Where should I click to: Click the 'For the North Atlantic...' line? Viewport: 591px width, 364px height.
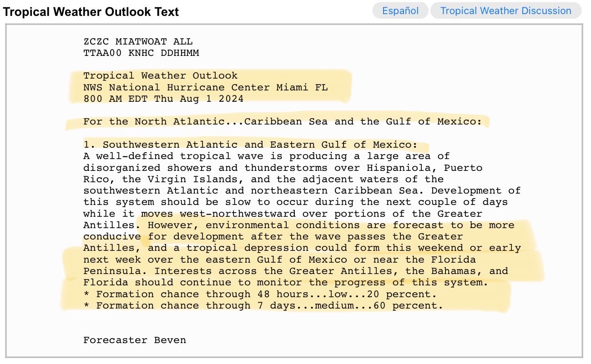coord(283,121)
